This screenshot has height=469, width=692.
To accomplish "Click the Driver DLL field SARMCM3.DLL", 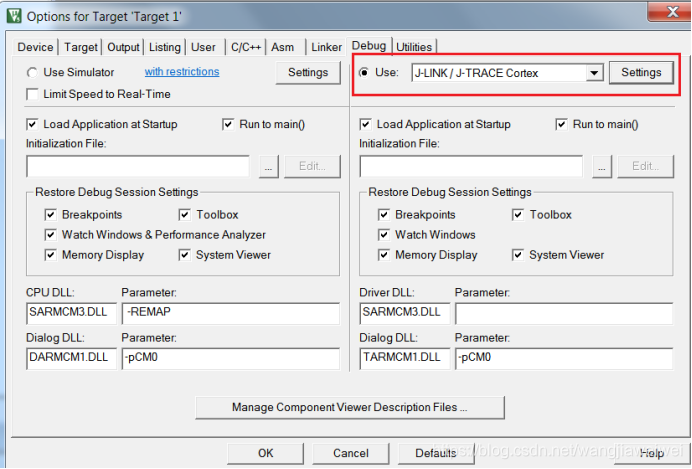I will (x=405, y=313).
